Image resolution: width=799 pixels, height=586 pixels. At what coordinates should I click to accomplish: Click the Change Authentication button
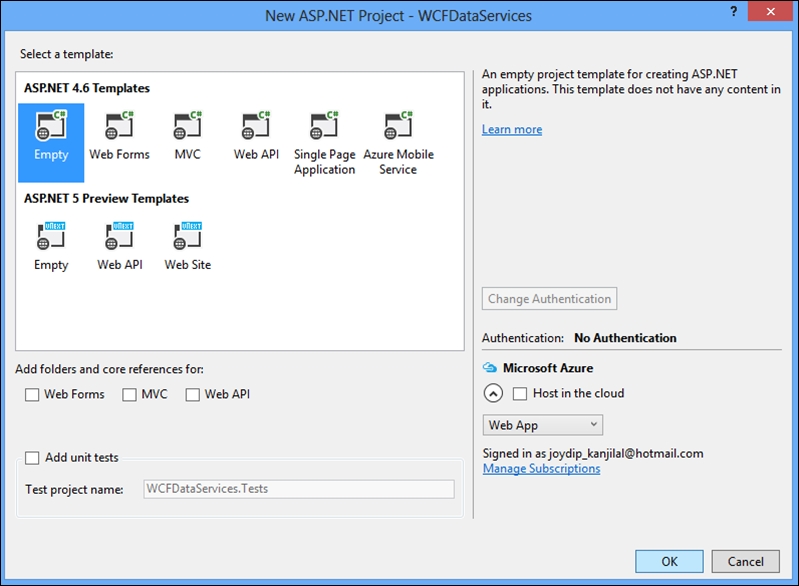[549, 299]
